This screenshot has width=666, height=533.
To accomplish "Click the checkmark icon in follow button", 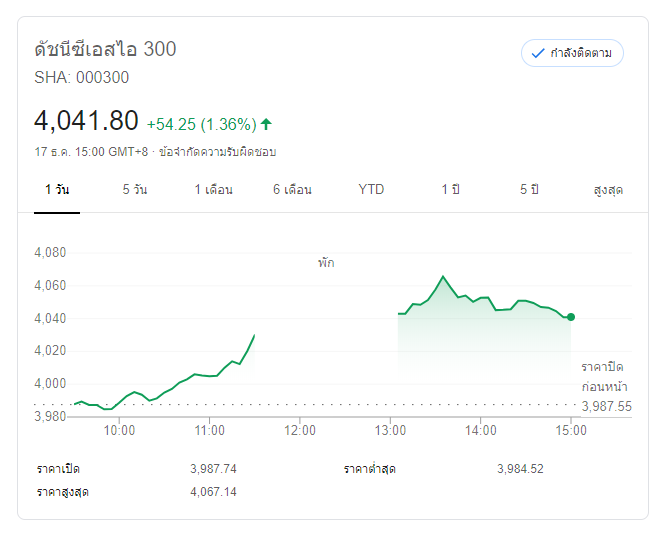I will click(538, 53).
